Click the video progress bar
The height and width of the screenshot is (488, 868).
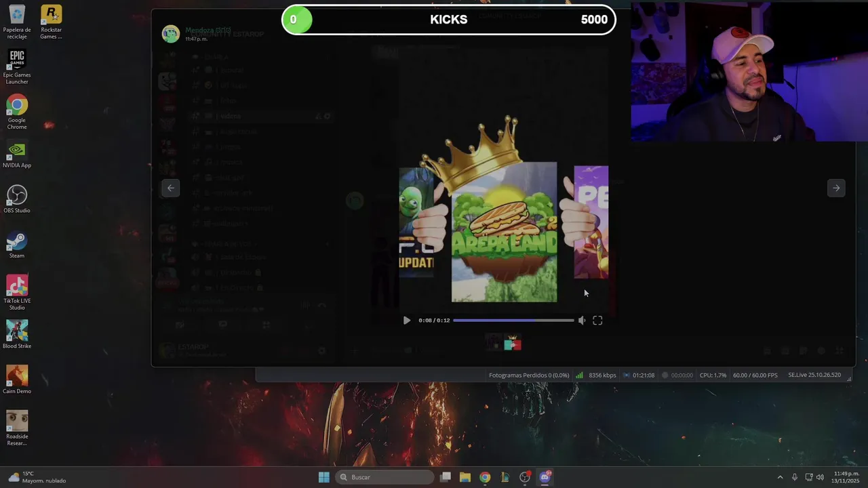tap(513, 321)
